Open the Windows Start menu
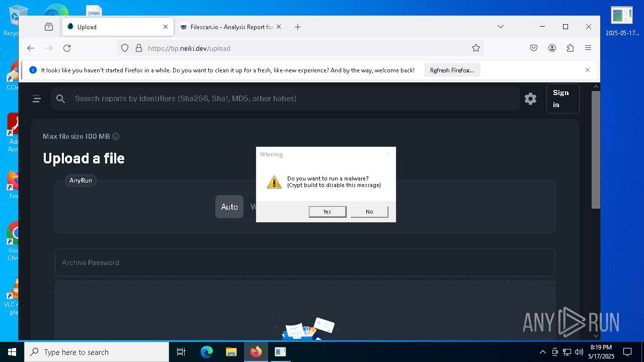Screen dimensions: 644x362 click(x=12, y=352)
